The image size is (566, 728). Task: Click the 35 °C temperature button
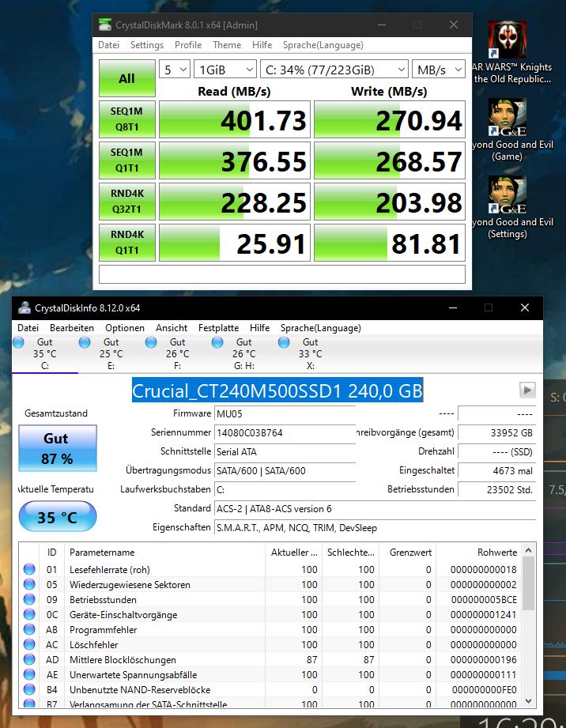click(x=58, y=516)
